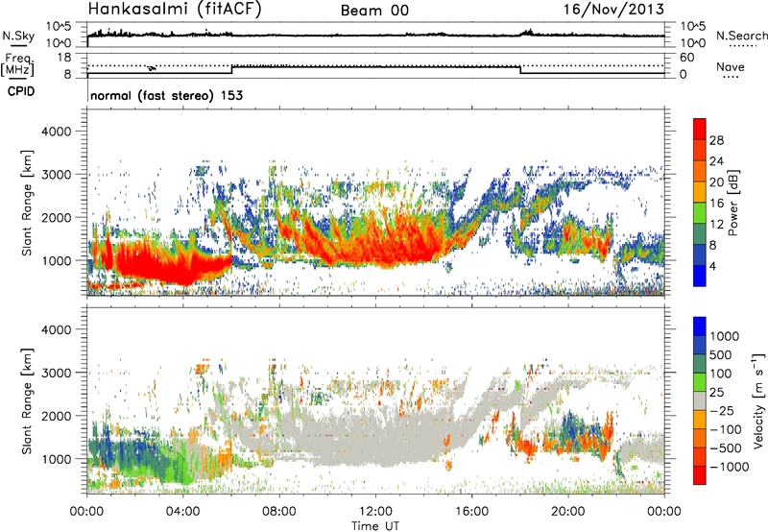Click the 'CPID' label
The width and height of the screenshot is (768, 532).
(21, 91)
